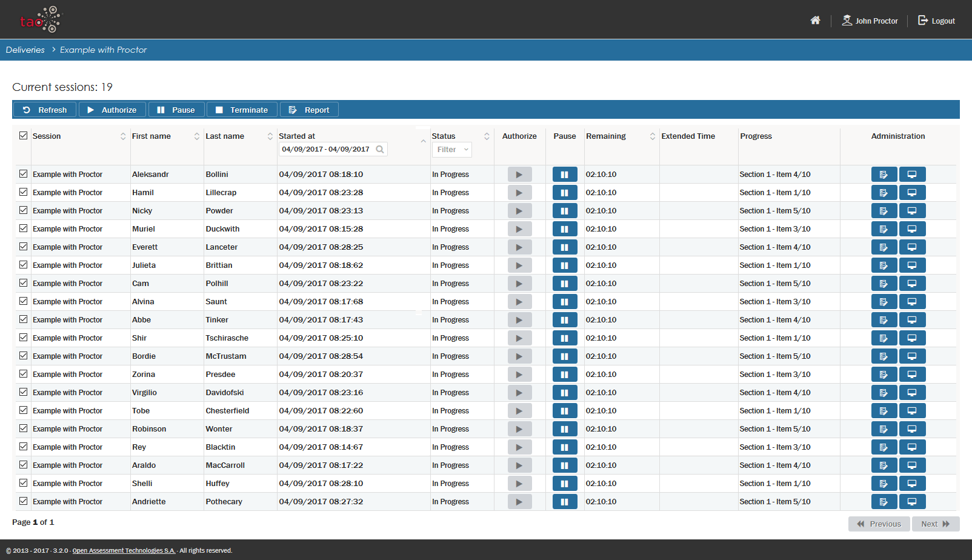Click Pause in the toolbar
Image resolution: width=972 pixels, height=560 pixels.
[176, 110]
